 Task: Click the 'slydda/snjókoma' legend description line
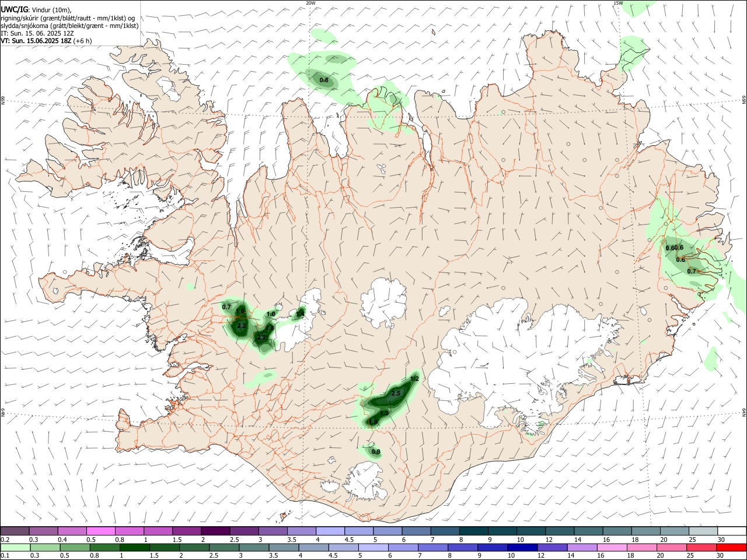pos(70,26)
